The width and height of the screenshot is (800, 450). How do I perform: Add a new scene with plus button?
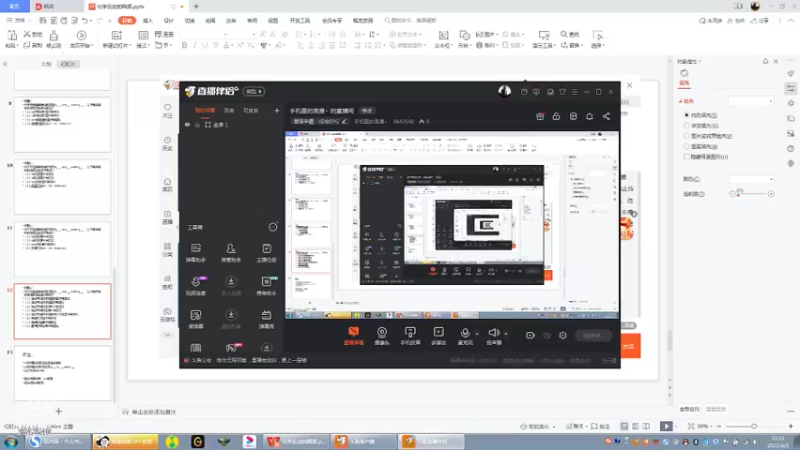point(277,110)
